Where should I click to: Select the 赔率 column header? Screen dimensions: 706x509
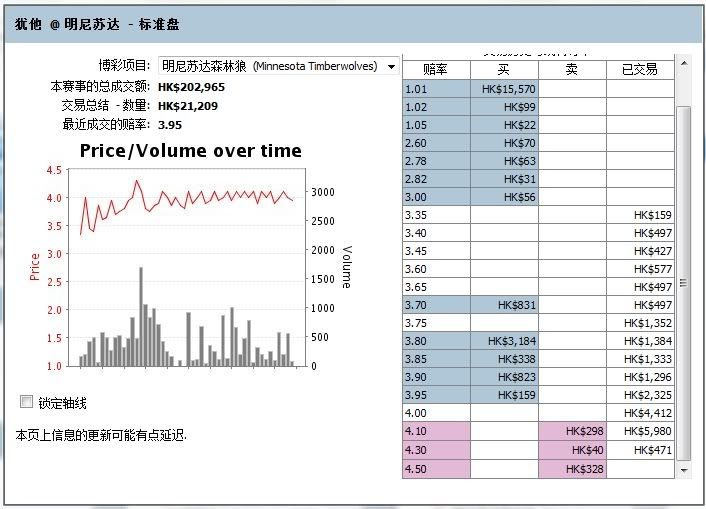[436, 69]
